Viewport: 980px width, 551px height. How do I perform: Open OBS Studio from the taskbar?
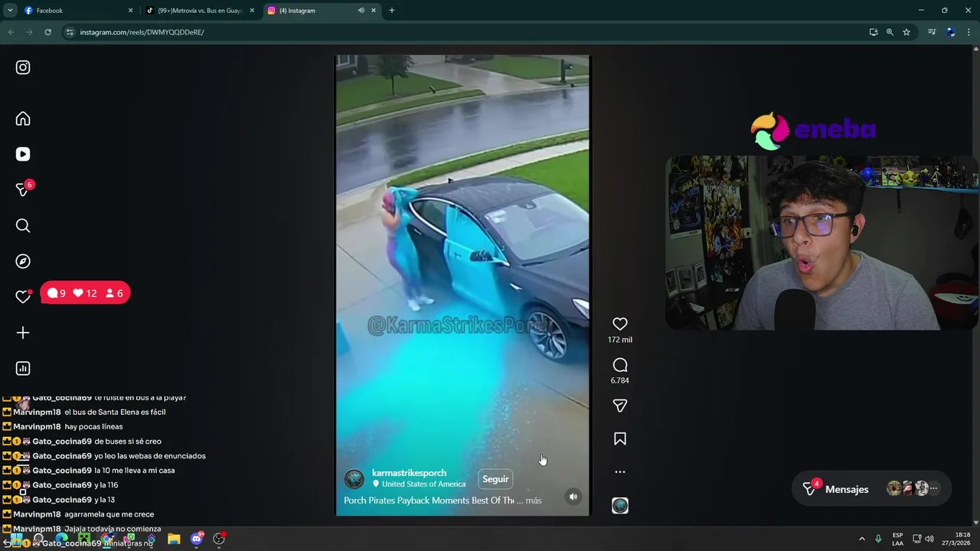tap(219, 539)
